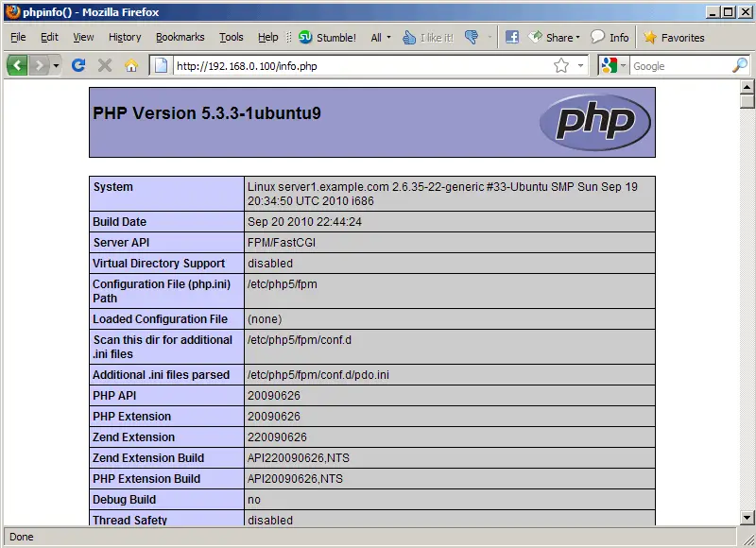The width and height of the screenshot is (756, 548).
Task: Click the scrollbar up arrow
Action: click(747, 87)
